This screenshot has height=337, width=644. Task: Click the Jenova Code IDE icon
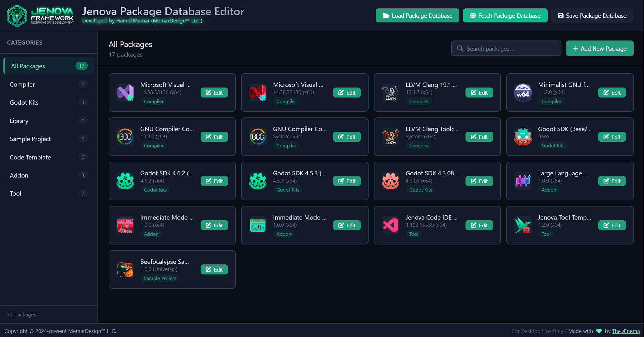(390, 225)
